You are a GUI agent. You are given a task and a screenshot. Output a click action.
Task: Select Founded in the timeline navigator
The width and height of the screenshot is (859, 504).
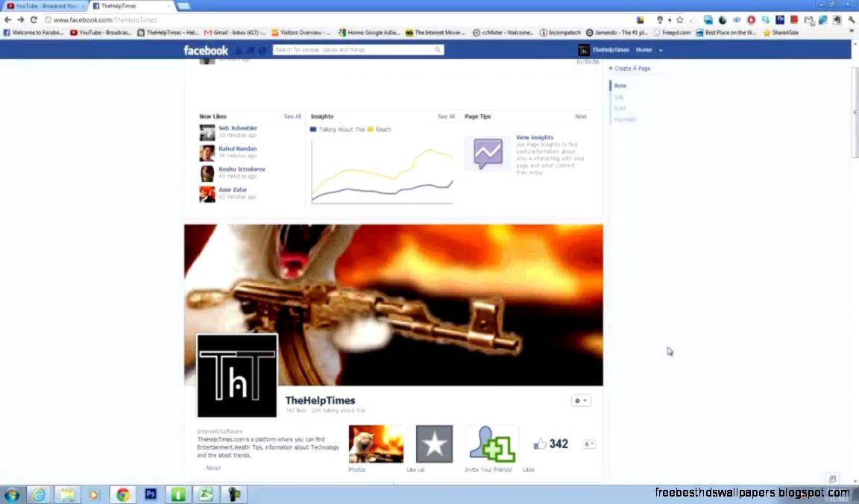coord(625,119)
